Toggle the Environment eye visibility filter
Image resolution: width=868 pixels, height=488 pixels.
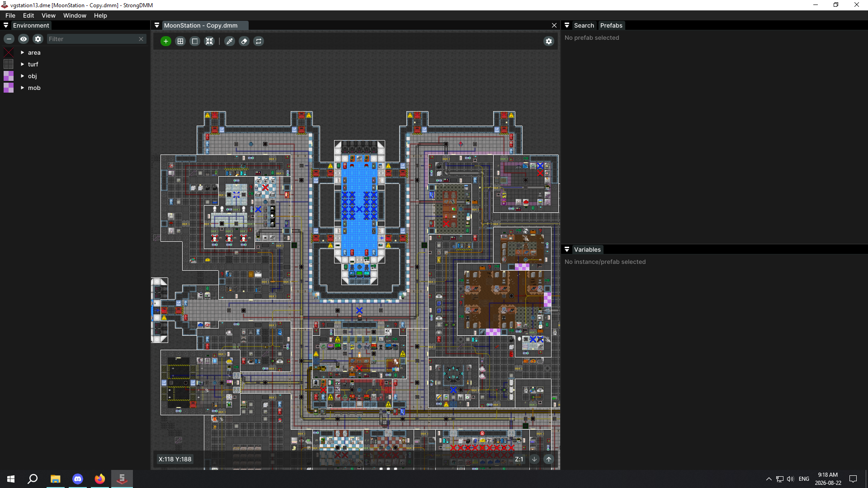pos(24,39)
